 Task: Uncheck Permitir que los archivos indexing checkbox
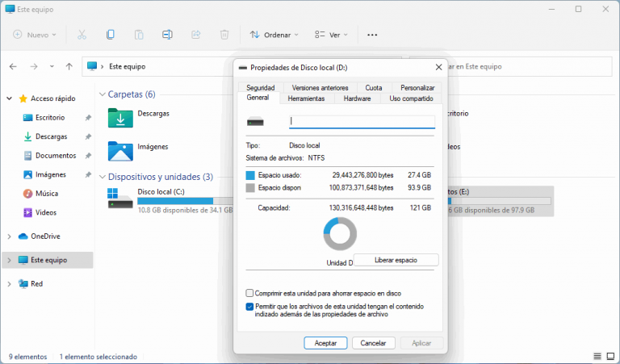coord(249,307)
